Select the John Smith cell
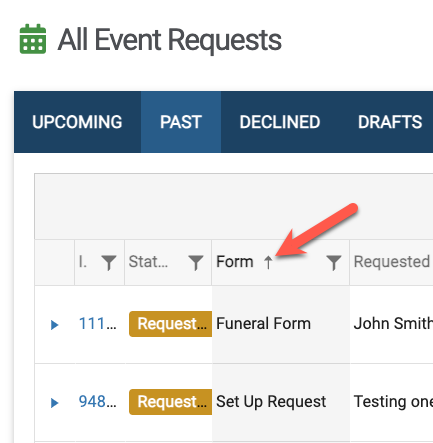 coord(393,324)
